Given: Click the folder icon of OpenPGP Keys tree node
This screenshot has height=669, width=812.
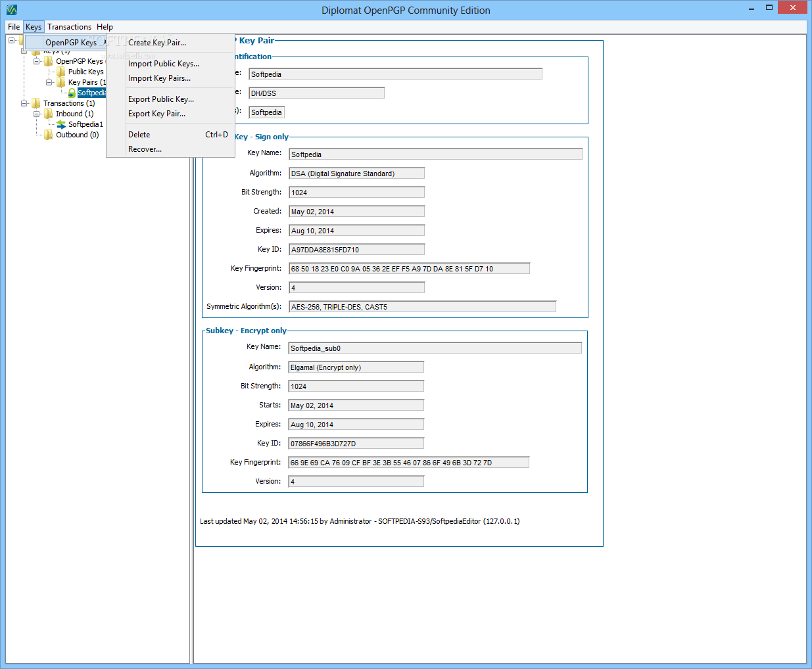Looking at the screenshot, I should (x=49, y=61).
